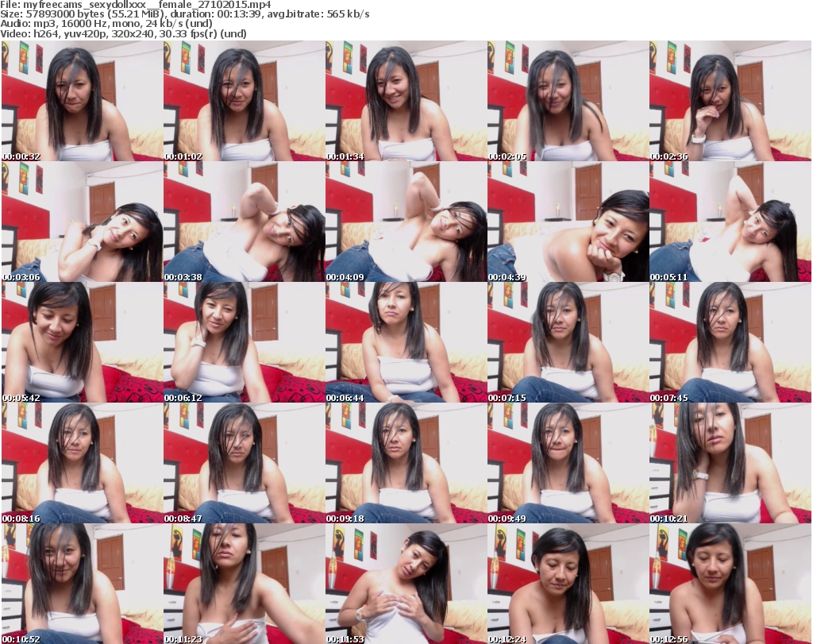Viewport: 813px width, 644px height.
Task: Open the frame stamped 00:09:49
Action: click(568, 463)
